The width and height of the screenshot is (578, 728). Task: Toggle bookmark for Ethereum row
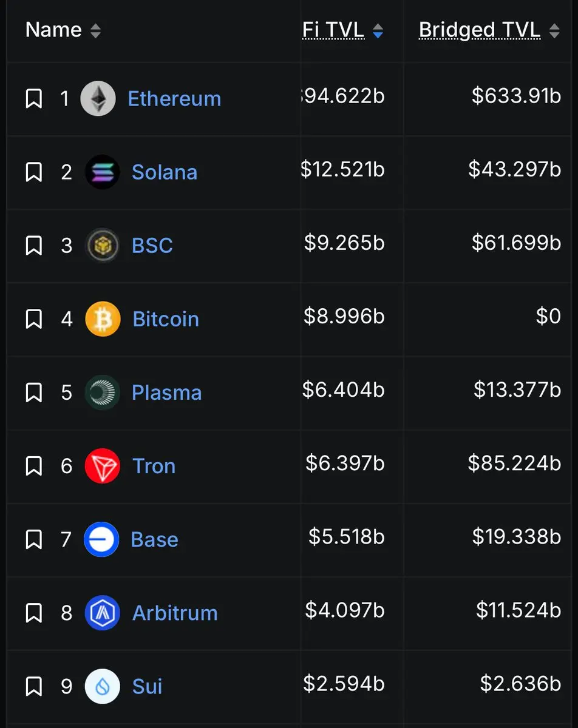click(33, 98)
